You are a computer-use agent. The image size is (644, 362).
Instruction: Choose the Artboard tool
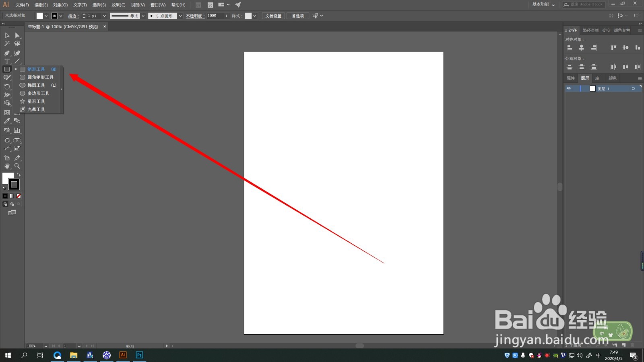pos(7,158)
